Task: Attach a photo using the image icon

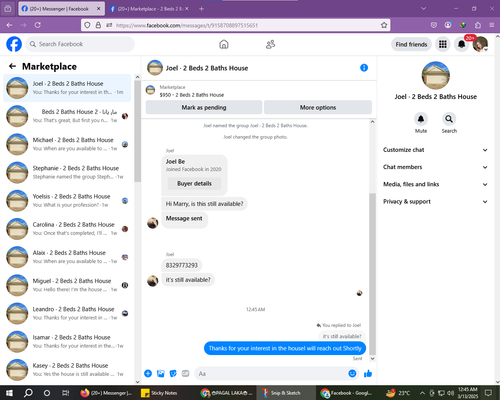Action: click(x=161, y=373)
